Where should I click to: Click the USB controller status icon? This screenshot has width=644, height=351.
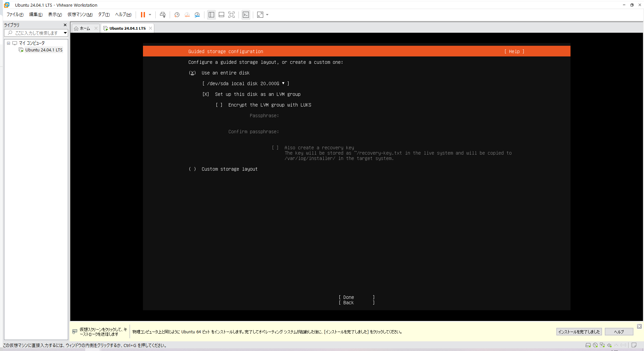click(616, 345)
